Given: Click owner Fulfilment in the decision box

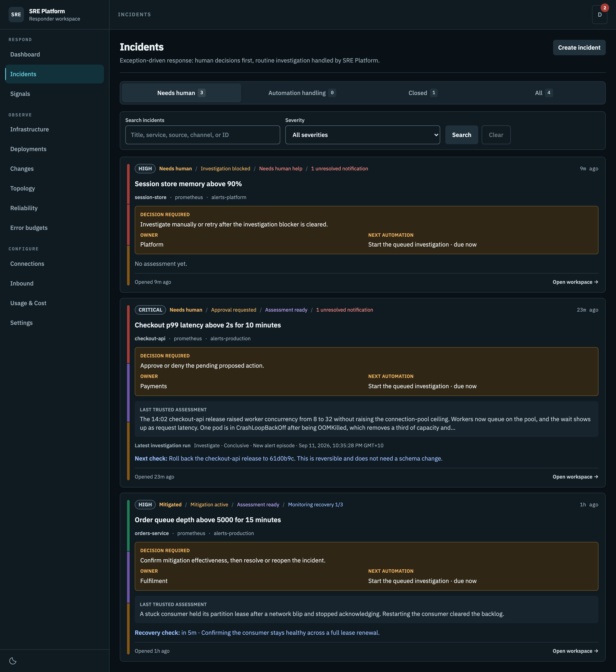Looking at the screenshot, I should pyautogui.click(x=154, y=581).
